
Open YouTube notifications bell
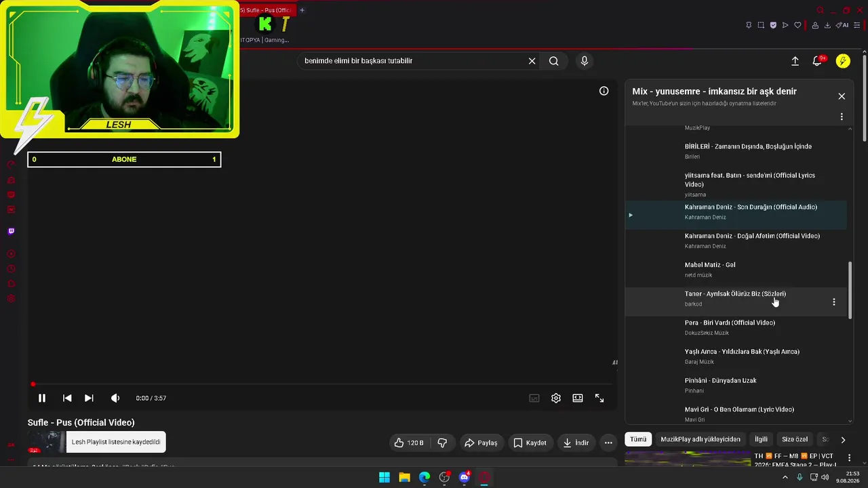[x=818, y=61]
